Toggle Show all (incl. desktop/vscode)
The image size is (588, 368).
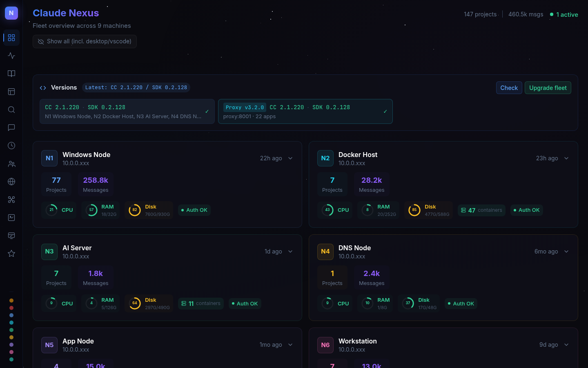coord(85,41)
